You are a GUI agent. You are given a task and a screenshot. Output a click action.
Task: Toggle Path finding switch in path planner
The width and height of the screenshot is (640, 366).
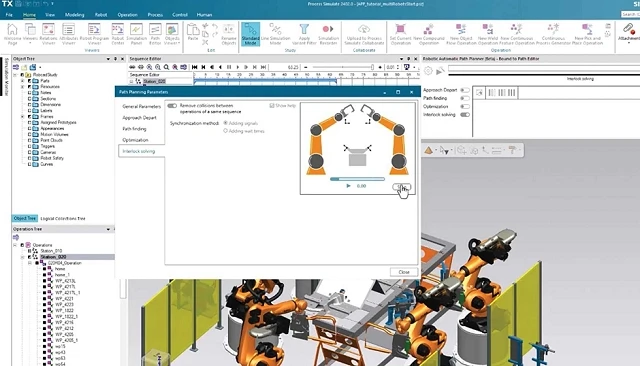coord(464,98)
